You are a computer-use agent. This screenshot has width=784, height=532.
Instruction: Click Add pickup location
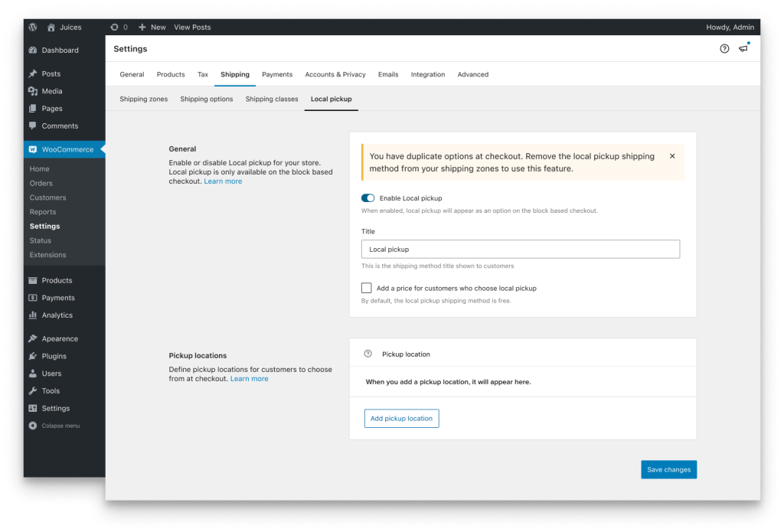coord(401,418)
